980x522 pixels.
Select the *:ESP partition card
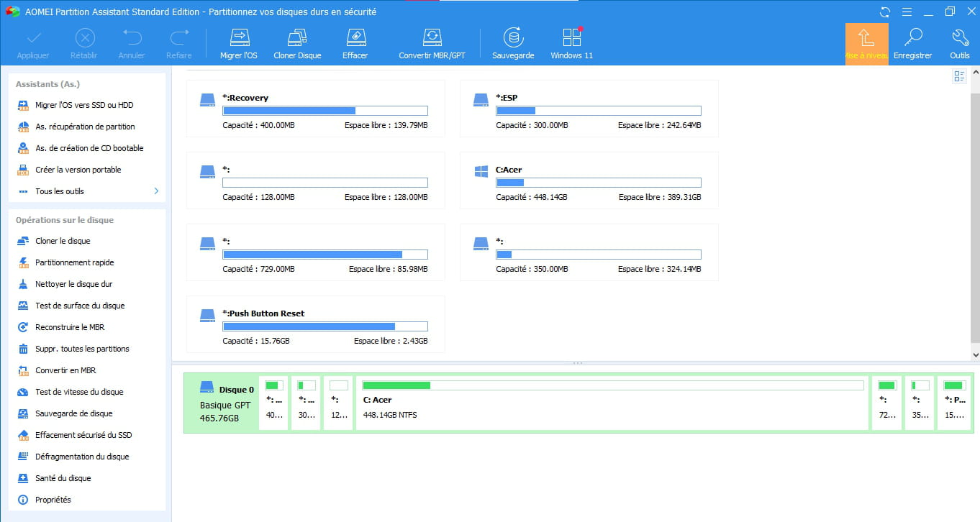pos(589,109)
